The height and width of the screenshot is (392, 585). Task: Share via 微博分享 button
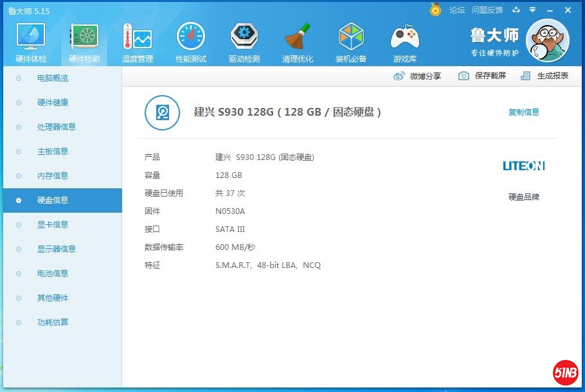point(417,76)
